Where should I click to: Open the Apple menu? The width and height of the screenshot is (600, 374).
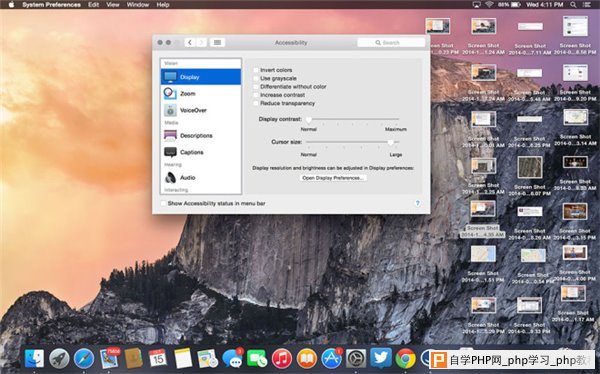pyautogui.click(x=11, y=5)
